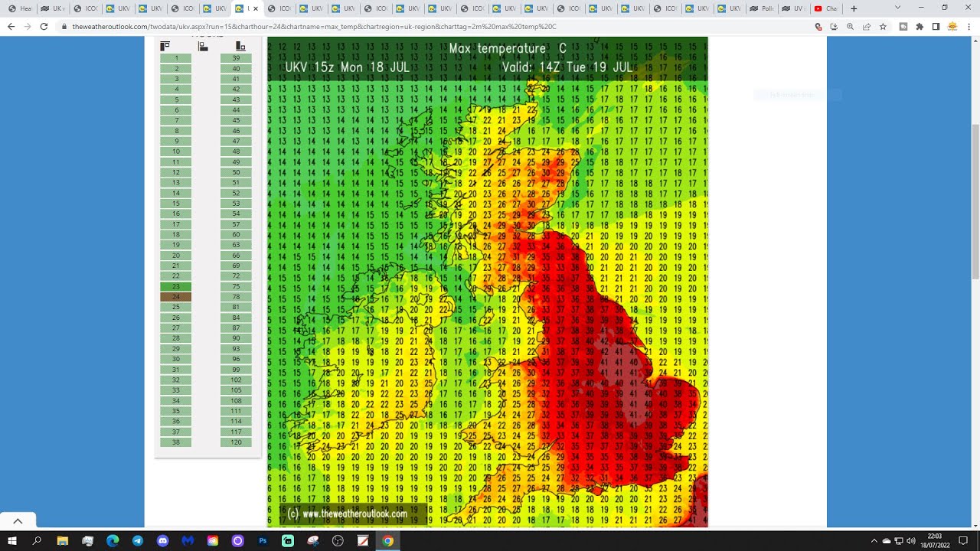Viewport: 980px width, 551px height.
Task: Open the Chrome profile avatar
Action: pyautogui.click(x=952, y=26)
